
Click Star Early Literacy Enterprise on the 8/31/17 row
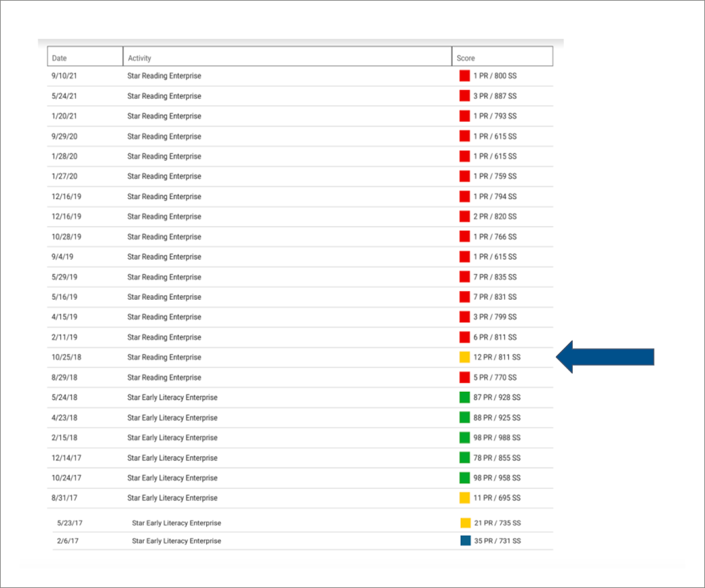point(172,498)
